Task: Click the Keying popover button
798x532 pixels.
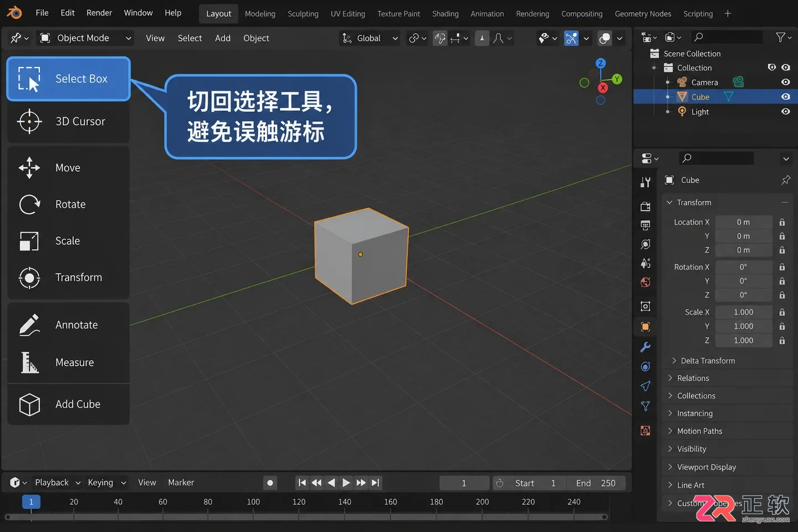Action: click(106, 483)
